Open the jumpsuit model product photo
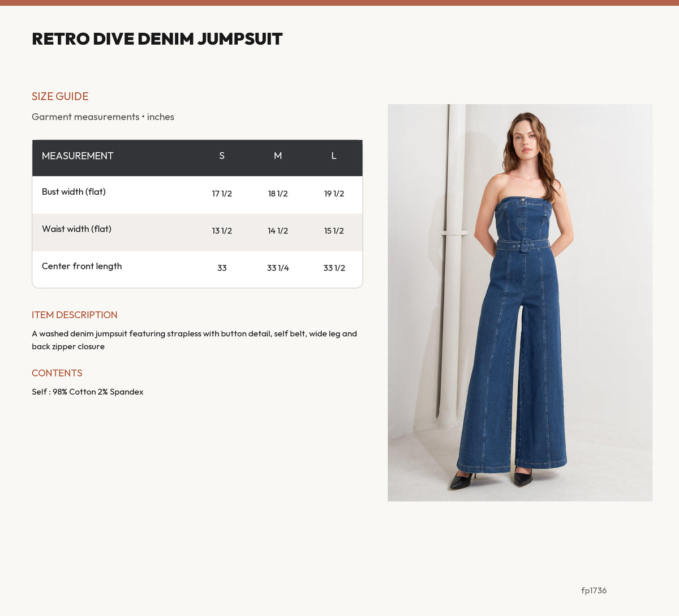The width and height of the screenshot is (679, 616). 520,303
